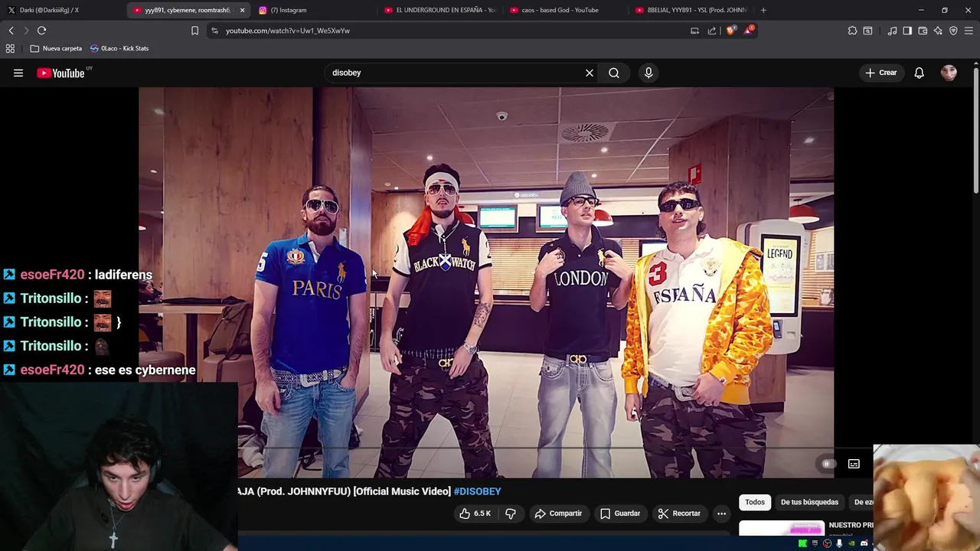Image resolution: width=980 pixels, height=551 pixels.
Task: Open the Brave Wallet icon
Action: pyautogui.click(x=923, y=31)
